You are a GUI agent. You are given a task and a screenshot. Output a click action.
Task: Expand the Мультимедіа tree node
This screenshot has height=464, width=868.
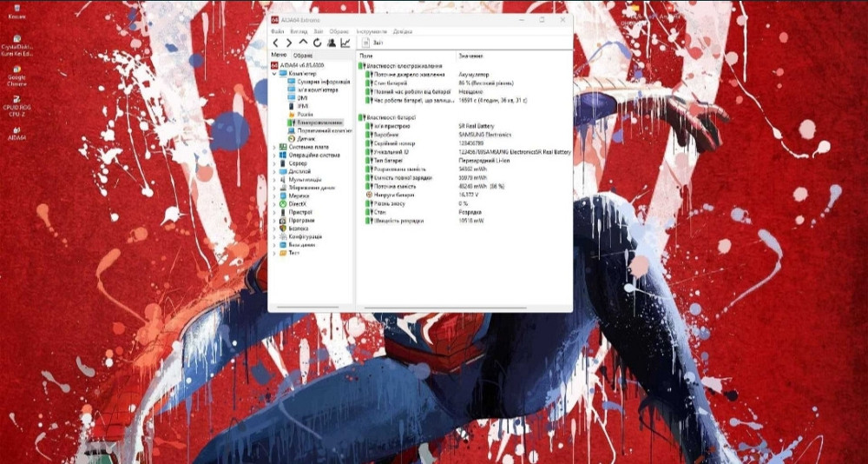(x=274, y=179)
